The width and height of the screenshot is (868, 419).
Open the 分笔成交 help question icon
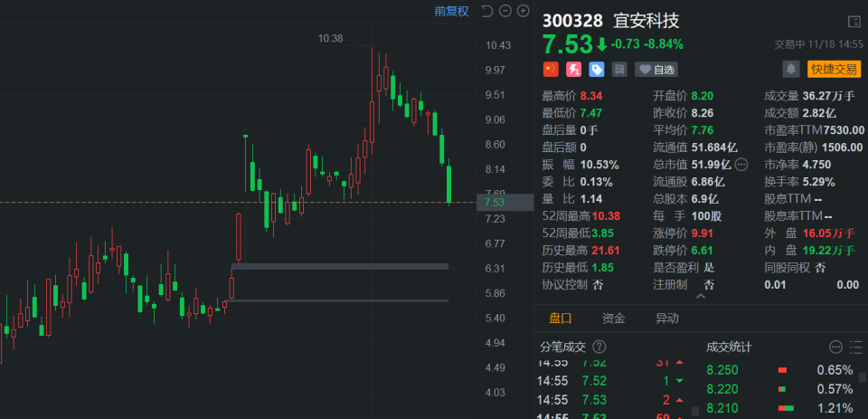599,347
